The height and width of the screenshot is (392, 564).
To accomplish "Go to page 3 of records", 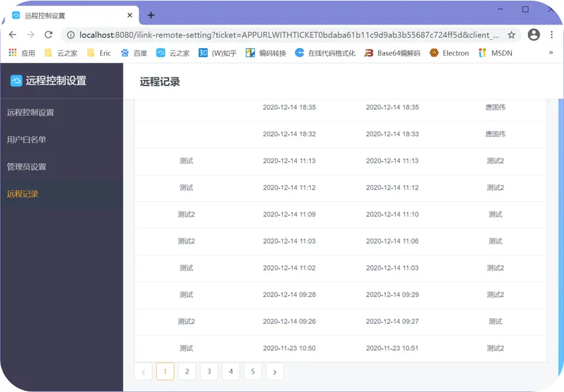I will pos(209,371).
